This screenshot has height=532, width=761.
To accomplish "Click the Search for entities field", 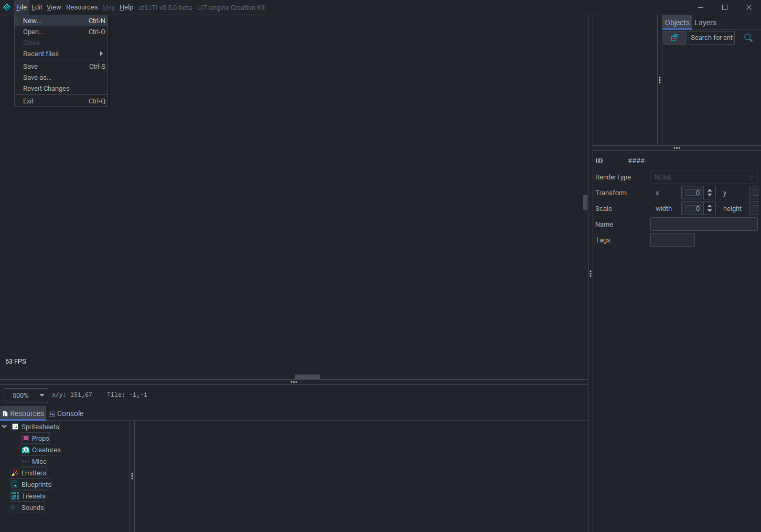I will coord(711,38).
